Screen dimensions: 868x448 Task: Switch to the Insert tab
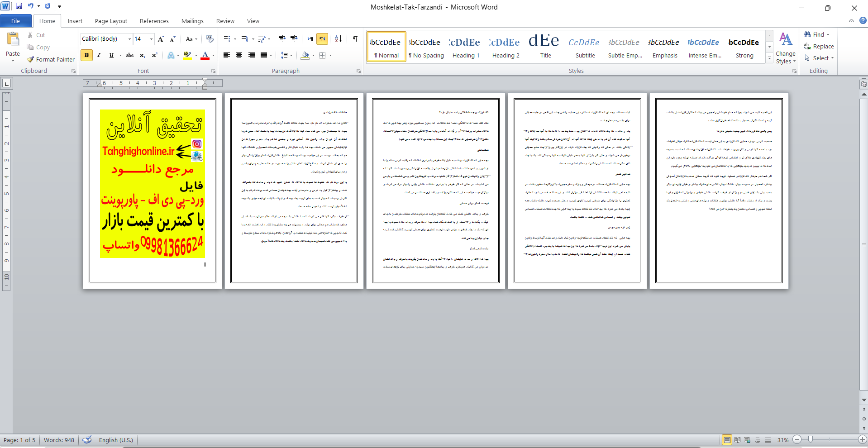point(75,21)
